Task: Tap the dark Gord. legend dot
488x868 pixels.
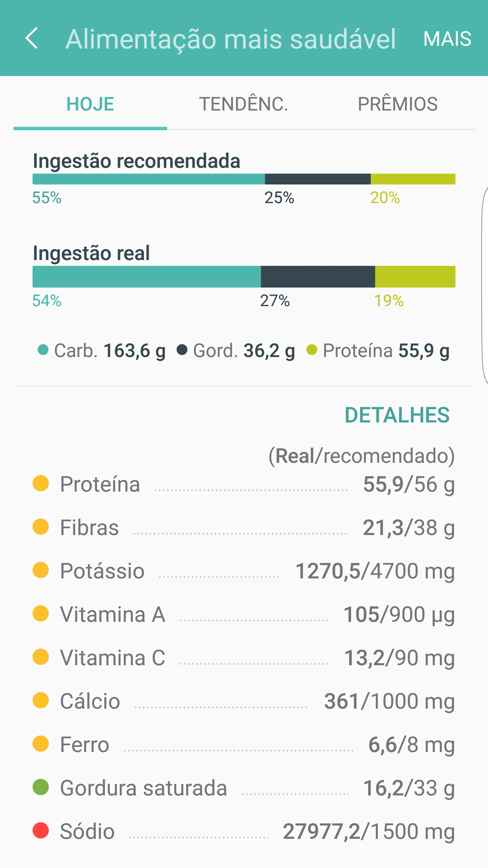Action: click(x=182, y=350)
